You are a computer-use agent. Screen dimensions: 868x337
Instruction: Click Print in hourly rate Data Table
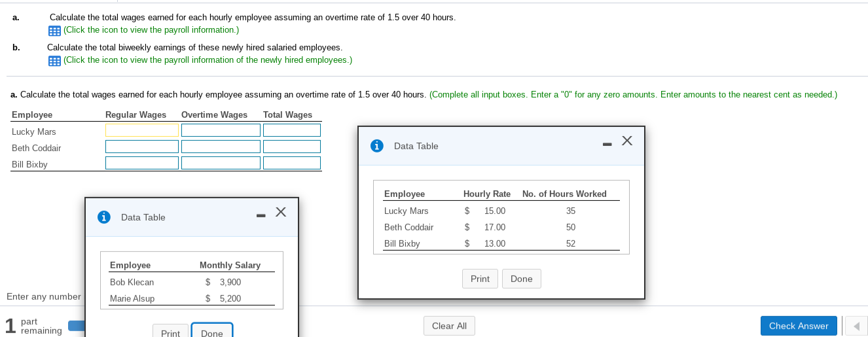pos(480,279)
